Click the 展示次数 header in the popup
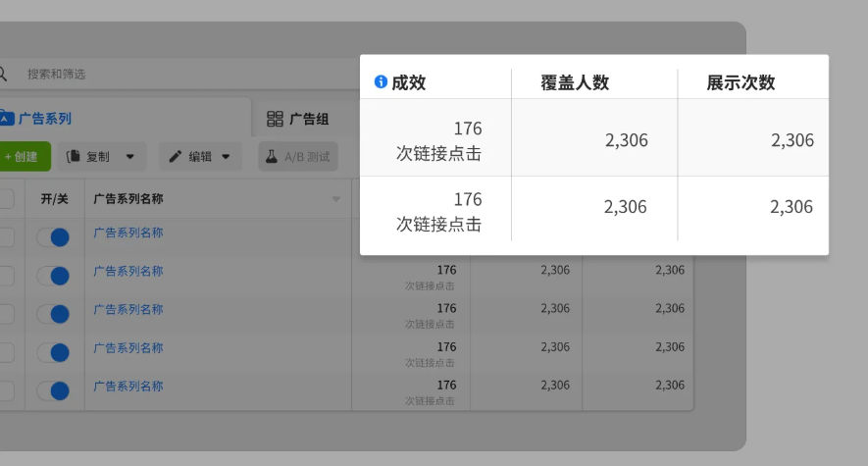The width and height of the screenshot is (868, 466). click(740, 83)
